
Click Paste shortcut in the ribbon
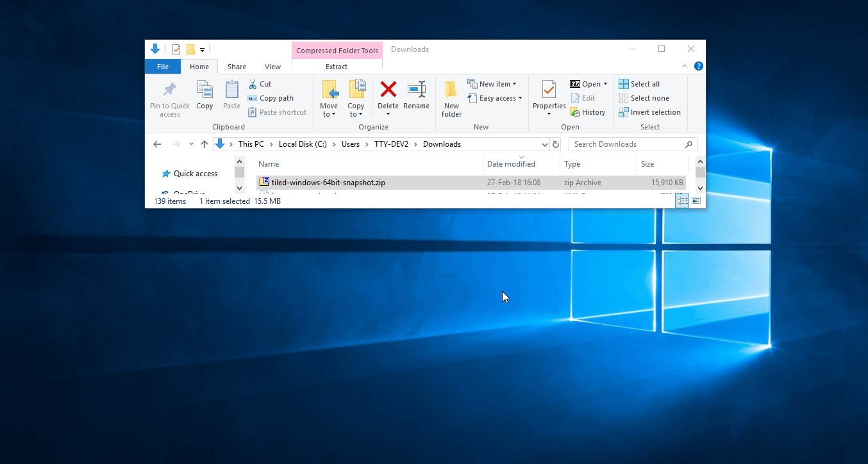click(x=278, y=112)
